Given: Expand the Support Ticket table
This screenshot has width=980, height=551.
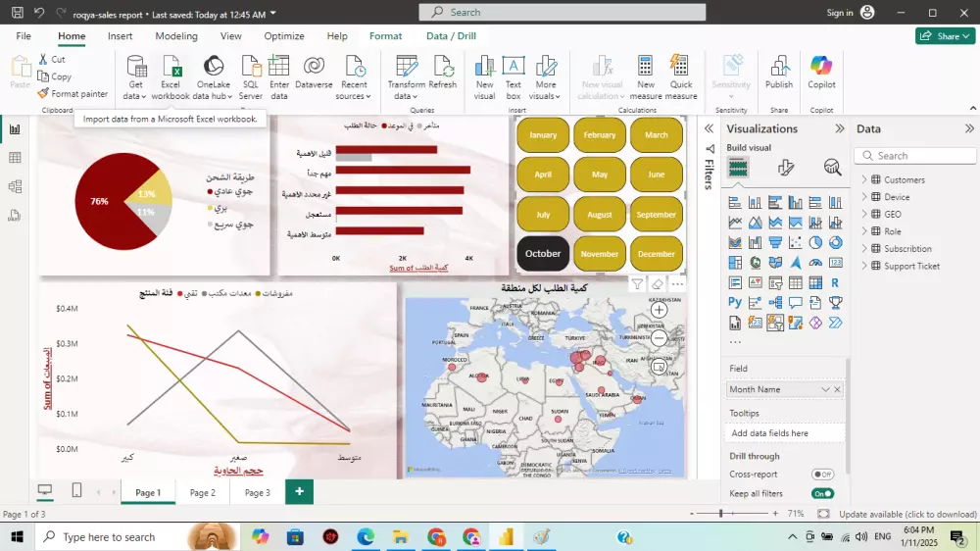Looking at the screenshot, I should tap(864, 266).
